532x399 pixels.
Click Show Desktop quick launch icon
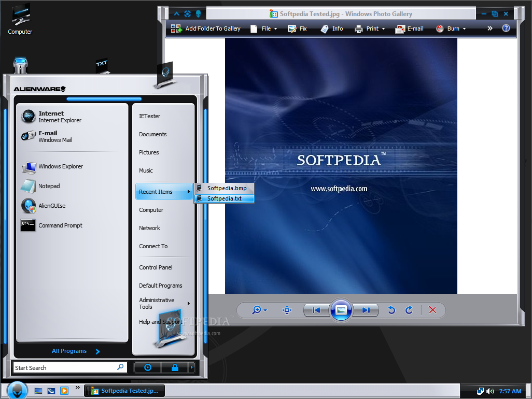click(38, 391)
